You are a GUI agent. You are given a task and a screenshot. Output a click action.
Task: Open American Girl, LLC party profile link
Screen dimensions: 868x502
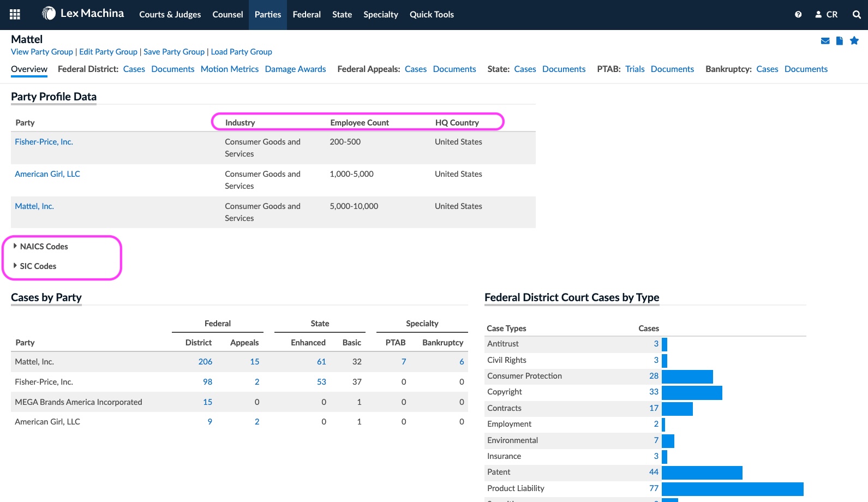pos(47,174)
